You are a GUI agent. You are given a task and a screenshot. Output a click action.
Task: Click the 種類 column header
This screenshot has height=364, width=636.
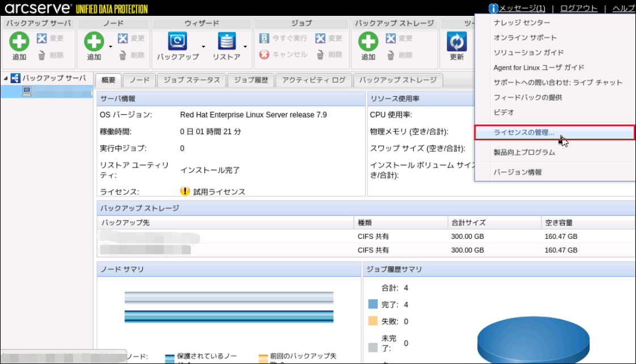[401, 222]
